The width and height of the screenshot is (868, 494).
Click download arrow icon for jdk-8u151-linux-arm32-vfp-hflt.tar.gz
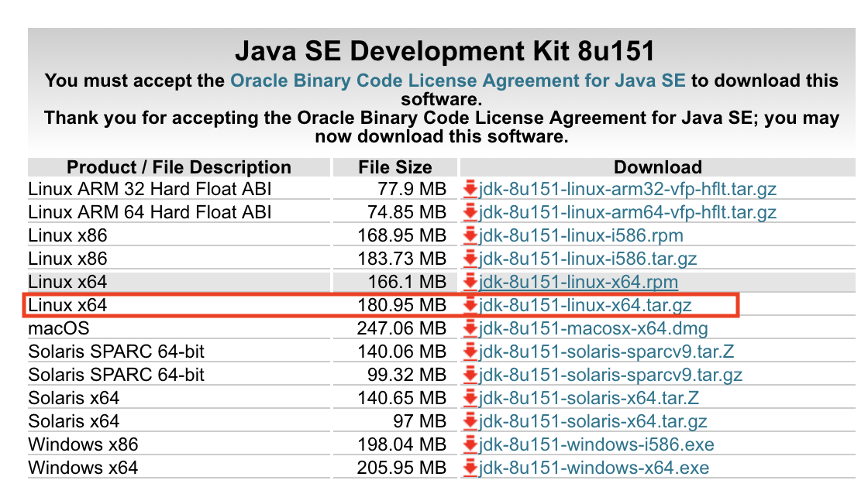470,189
